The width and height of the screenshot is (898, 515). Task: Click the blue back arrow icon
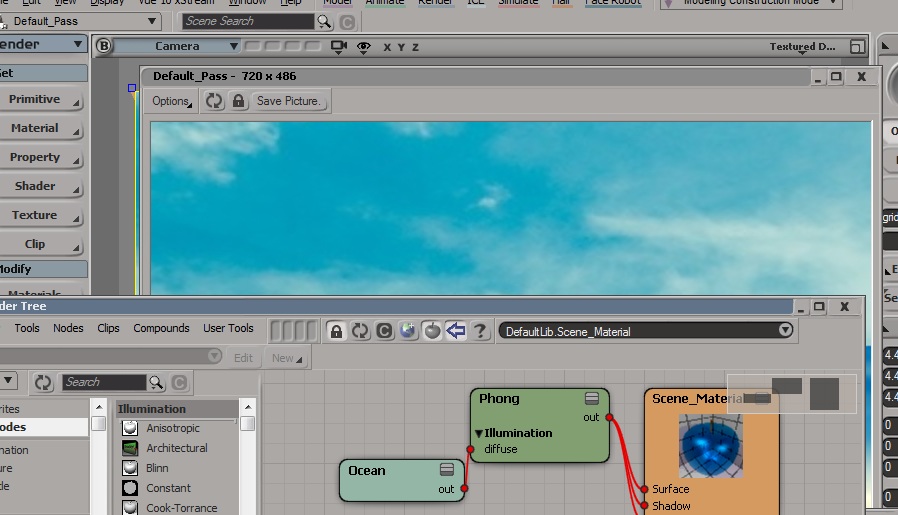tap(456, 331)
